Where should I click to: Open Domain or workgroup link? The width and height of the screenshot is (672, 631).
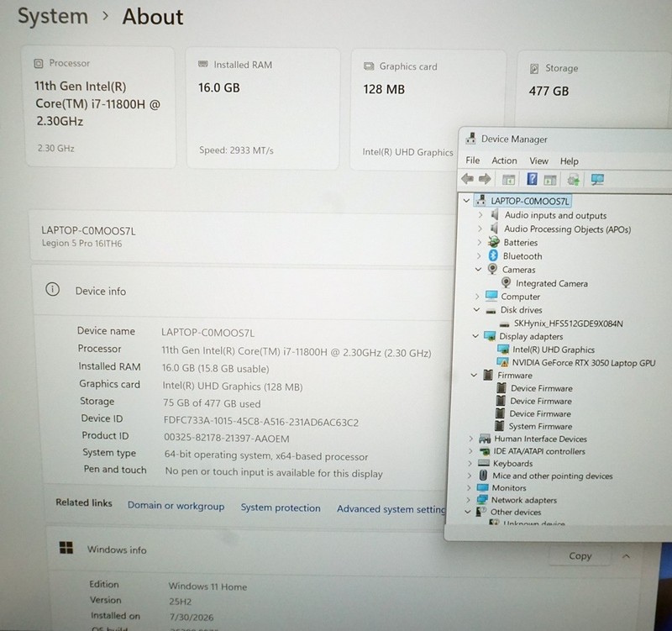coord(176,506)
